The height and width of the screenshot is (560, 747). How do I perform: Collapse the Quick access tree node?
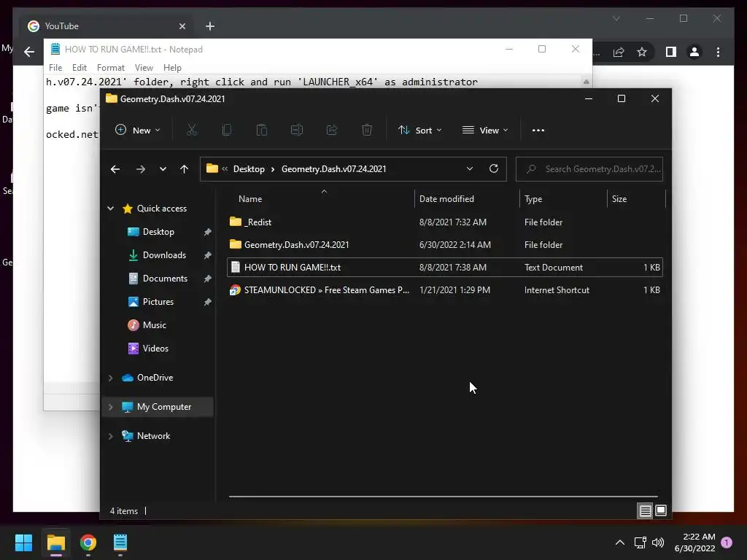111,208
